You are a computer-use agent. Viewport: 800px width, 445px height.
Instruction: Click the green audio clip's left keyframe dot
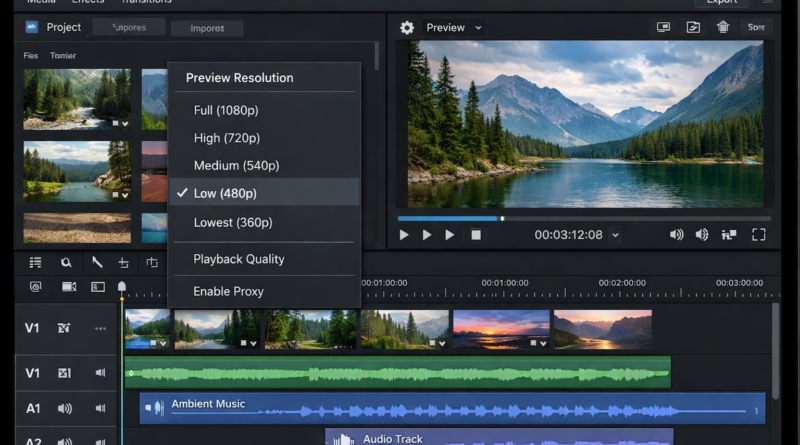(131, 373)
